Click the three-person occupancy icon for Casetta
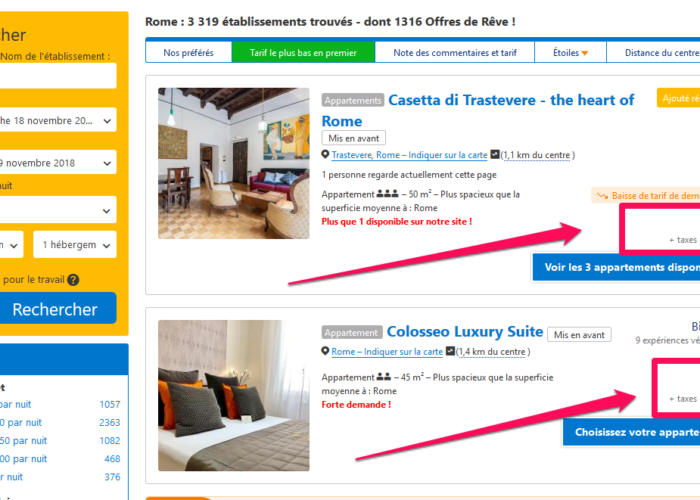Viewport: 700px width, 500px height. (x=388, y=194)
